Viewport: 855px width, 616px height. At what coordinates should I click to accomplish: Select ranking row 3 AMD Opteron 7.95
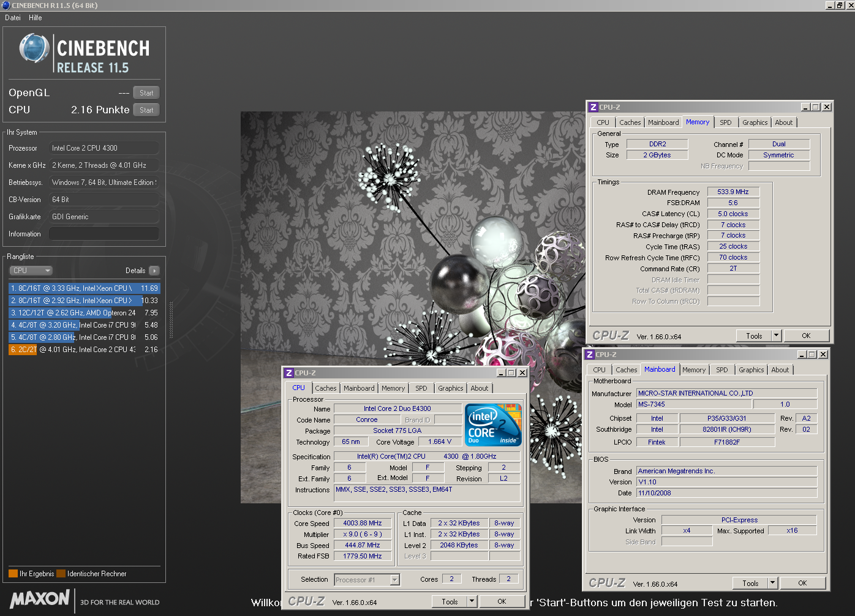coord(85,312)
